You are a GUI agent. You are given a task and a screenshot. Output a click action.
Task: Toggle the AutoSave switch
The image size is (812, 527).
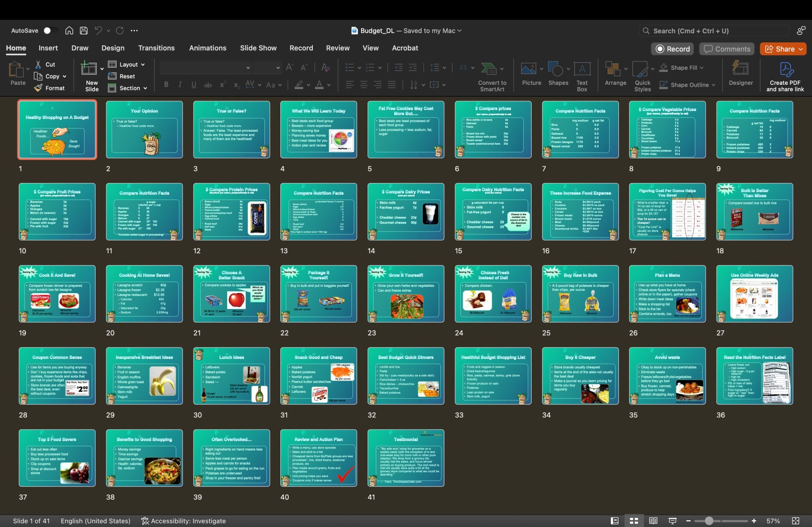(x=50, y=31)
